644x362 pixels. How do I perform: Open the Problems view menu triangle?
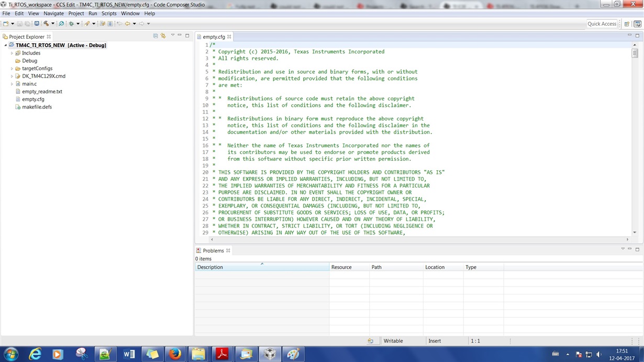tap(623, 249)
